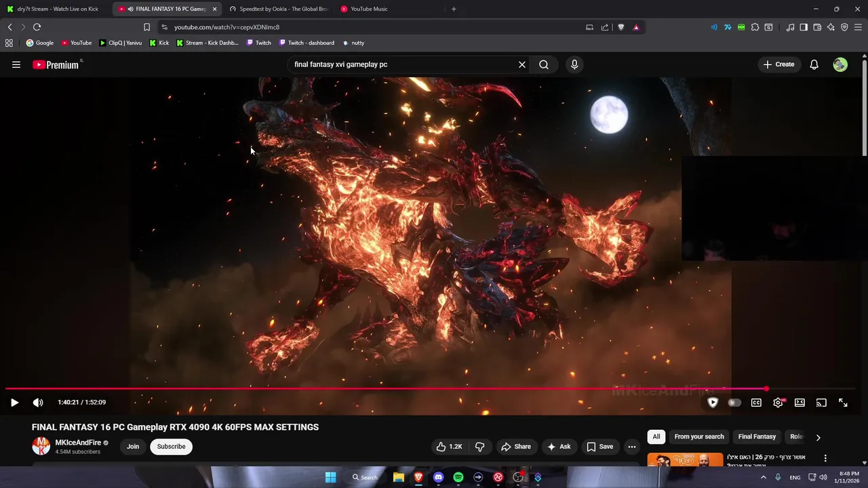The image size is (868, 488).
Task: Open File Explorer from taskbar
Action: coord(399,477)
